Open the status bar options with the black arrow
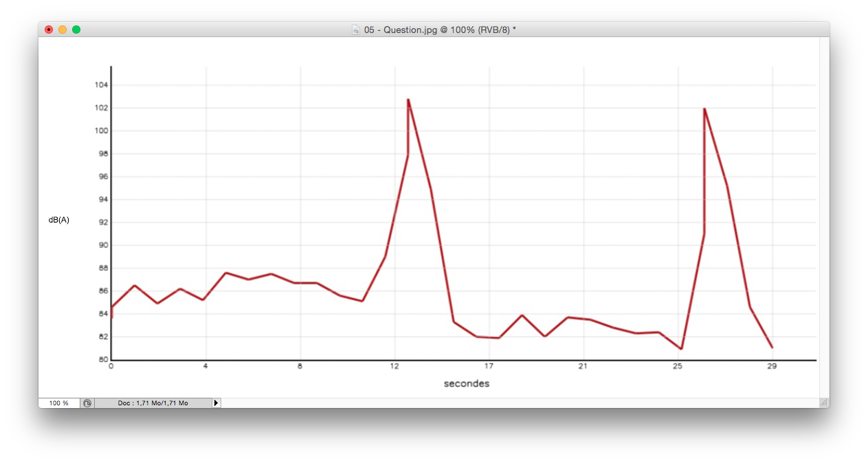 (216, 403)
